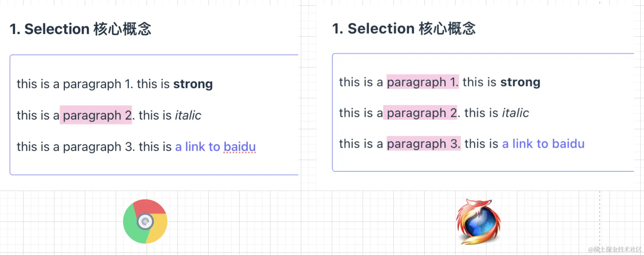644x255 pixels.
Task: Click the left '1. Selection 核心概念' heading
Action: pos(80,29)
